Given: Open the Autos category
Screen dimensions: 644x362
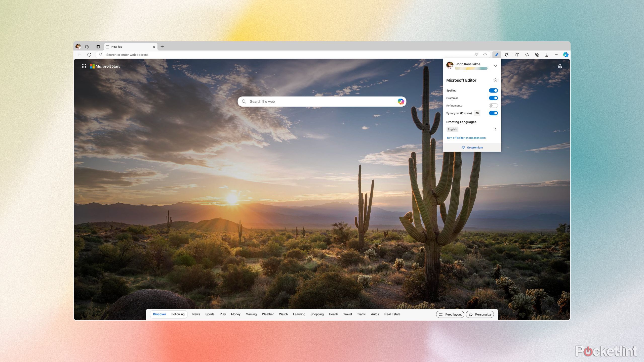Looking at the screenshot, I should tap(375, 314).
